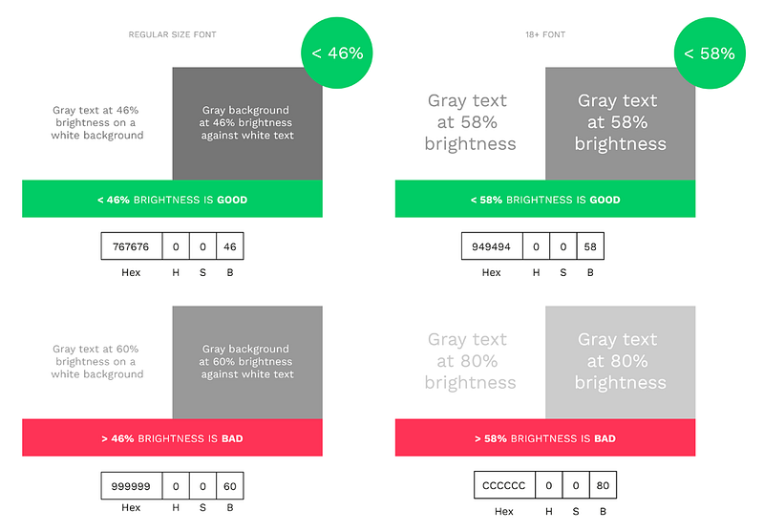764x532 pixels.
Task: Click the green '< 58% BRIGHTNESS IS GOOD' banner
Action: (x=545, y=199)
